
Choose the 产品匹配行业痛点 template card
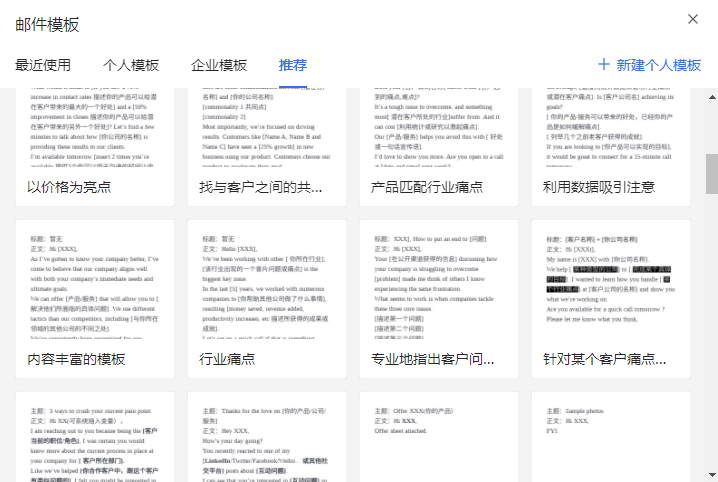[x=439, y=146]
